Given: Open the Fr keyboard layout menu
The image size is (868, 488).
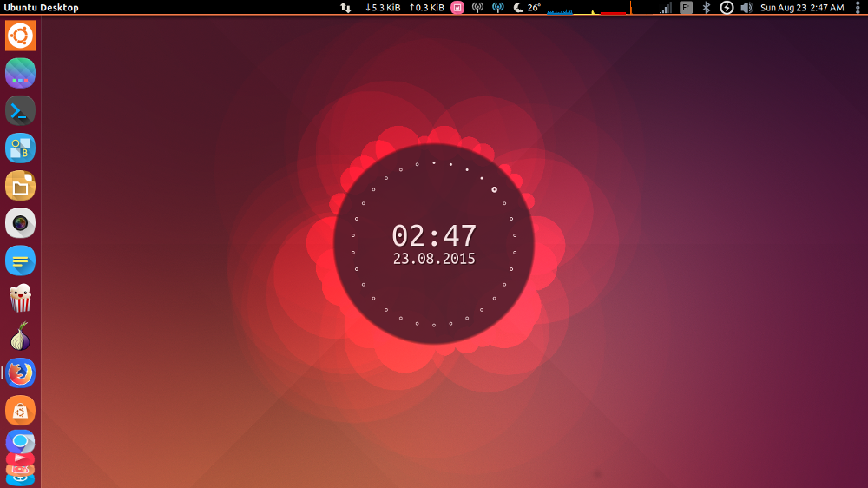Looking at the screenshot, I should [x=686, y=8].
